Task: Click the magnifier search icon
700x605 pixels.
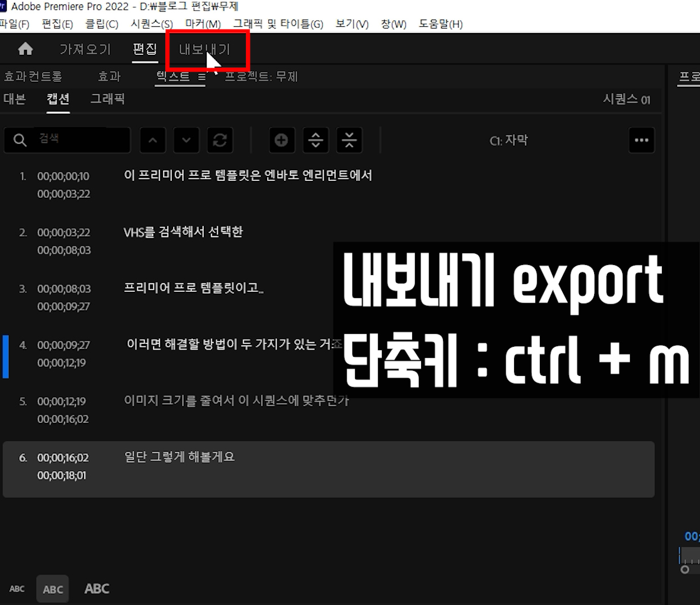Action: tap(20, 140)
